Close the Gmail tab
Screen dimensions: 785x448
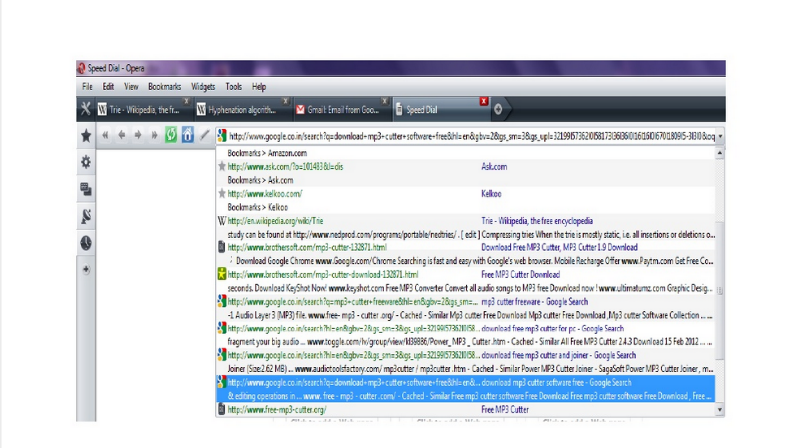point(384,101)
